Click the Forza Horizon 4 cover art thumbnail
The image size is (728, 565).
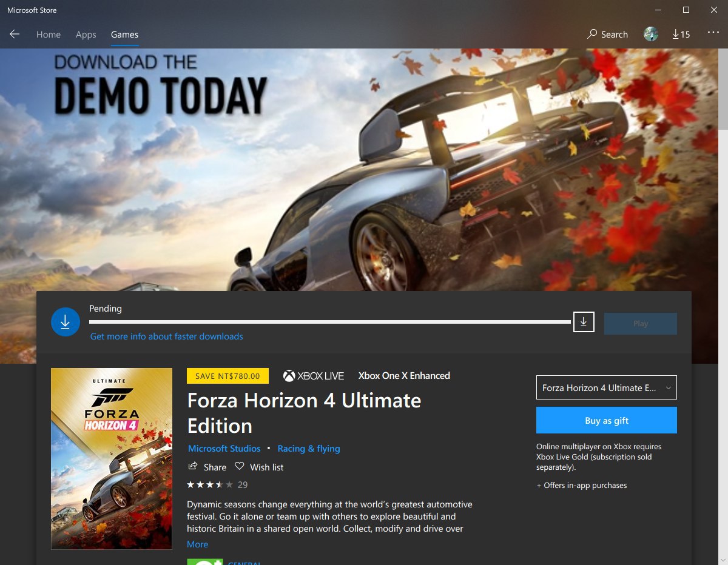click(x=112, y=459)
